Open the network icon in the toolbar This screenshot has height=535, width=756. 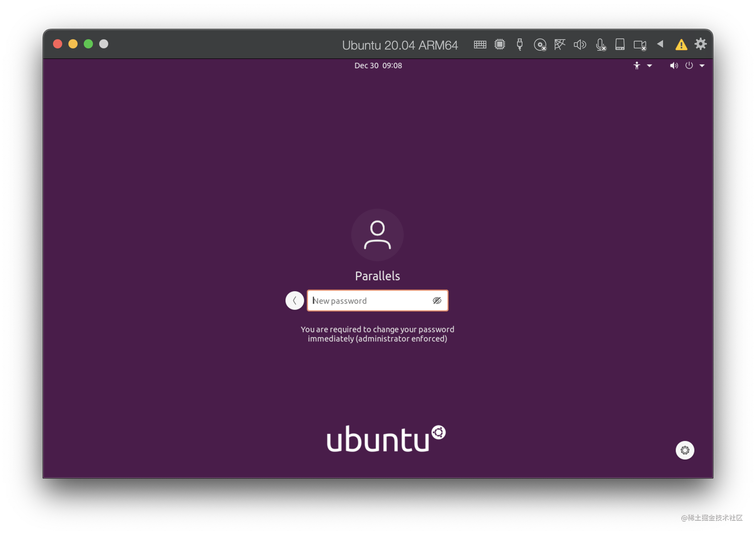(x=560, y=44)
